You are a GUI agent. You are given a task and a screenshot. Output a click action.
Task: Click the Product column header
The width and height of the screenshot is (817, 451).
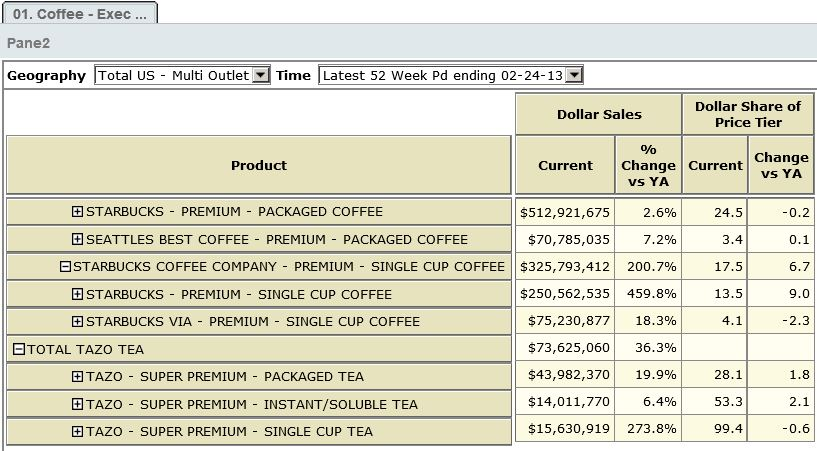coord(258,165)
